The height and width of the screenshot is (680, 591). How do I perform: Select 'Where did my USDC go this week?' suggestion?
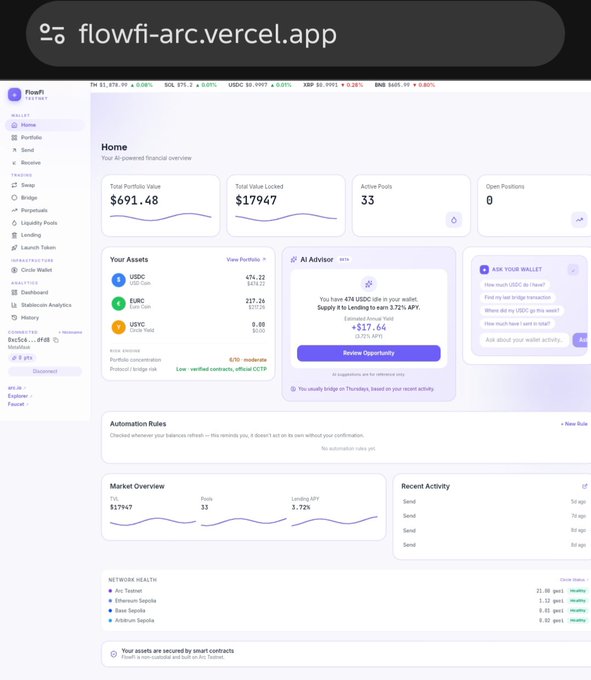(x=522, y=311)
